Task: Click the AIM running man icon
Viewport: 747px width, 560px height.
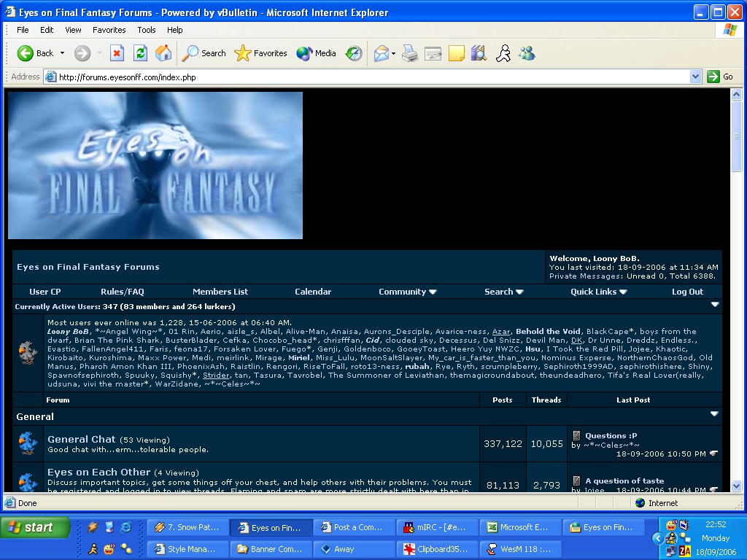Action: (503, 53)
